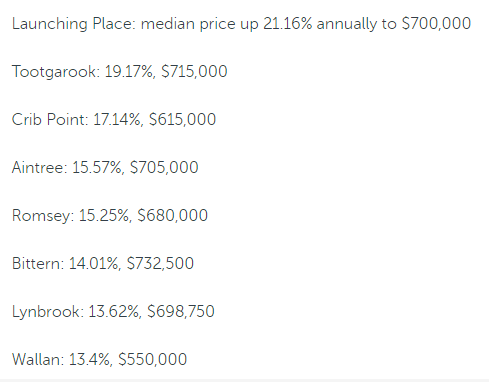Click the $615,000 Crib Point price
489x382 pixels.
click(182, 119)
